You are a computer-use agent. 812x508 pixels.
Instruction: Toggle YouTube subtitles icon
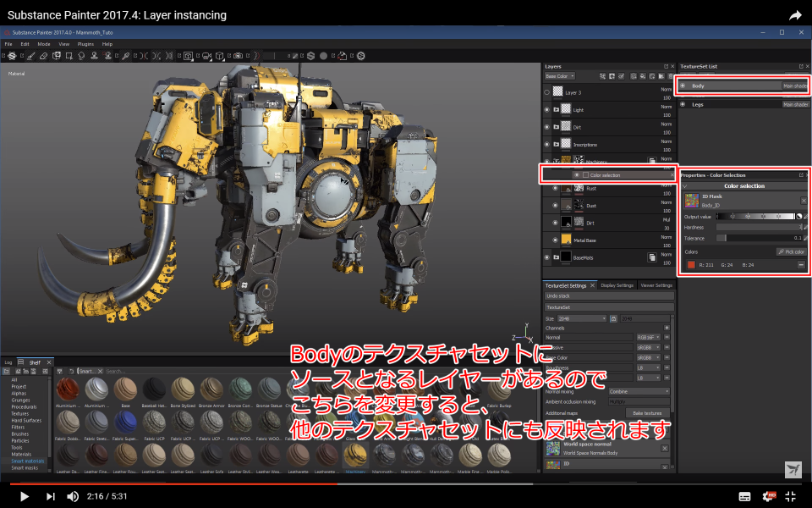tap(744, 497)
